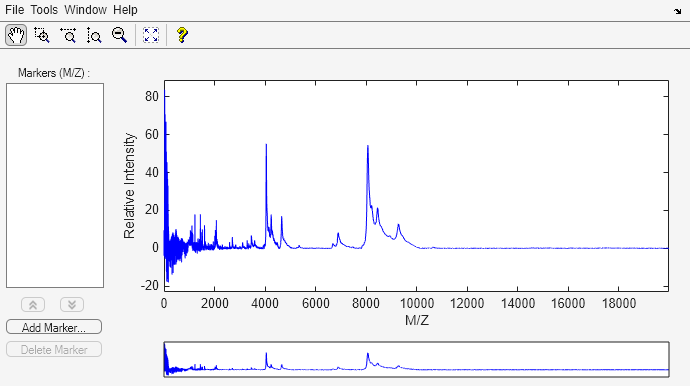Click the 80 tick label on y-axis
Viewport: 690px width, 386px height.
[152, 96]
